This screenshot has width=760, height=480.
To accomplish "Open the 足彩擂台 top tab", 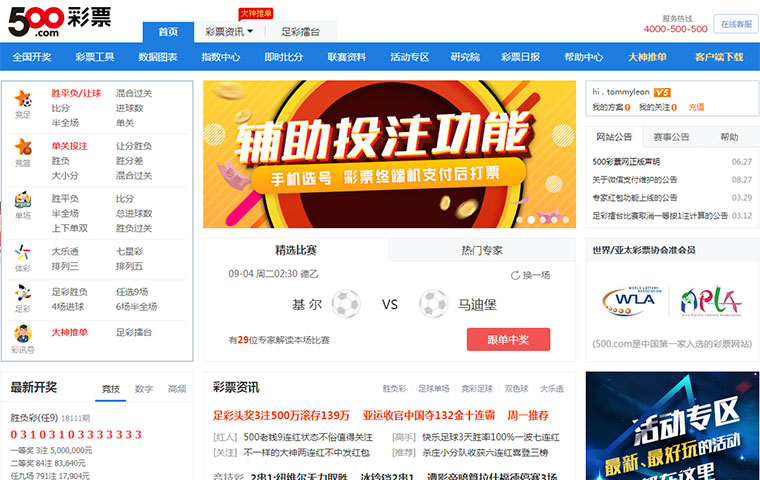I will pos(301,32).
